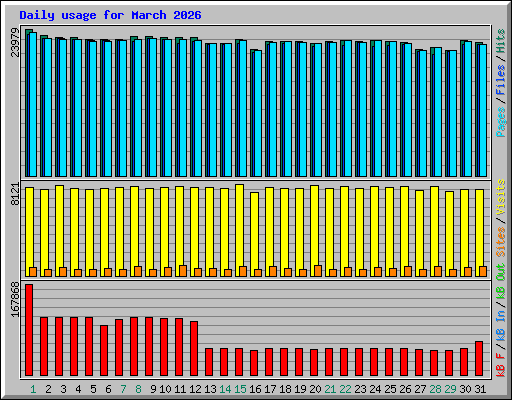Viewport: 512px width, 400px height.
Task: Click the cyan pages bar for day 29
Action: pyautogui.click(x=453, y=113)
